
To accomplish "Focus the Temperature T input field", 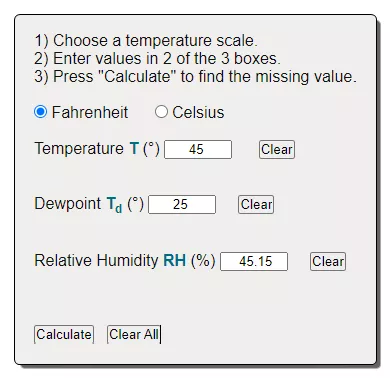I will coord(198,149).
